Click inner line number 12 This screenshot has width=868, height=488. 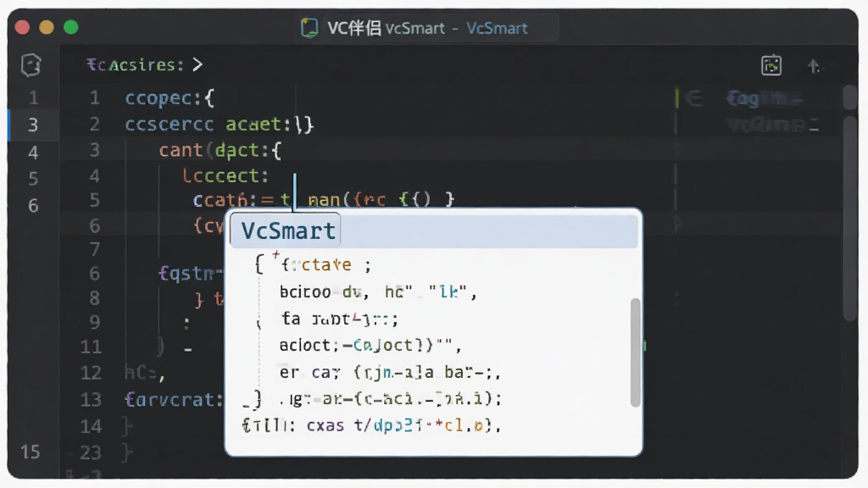click(x=92, y=373)
